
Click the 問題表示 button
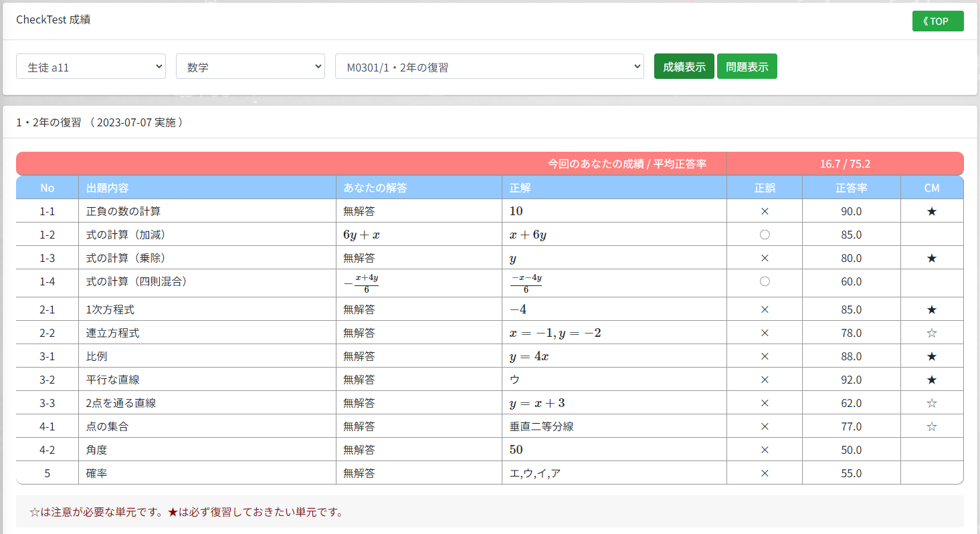click(747, 66)
